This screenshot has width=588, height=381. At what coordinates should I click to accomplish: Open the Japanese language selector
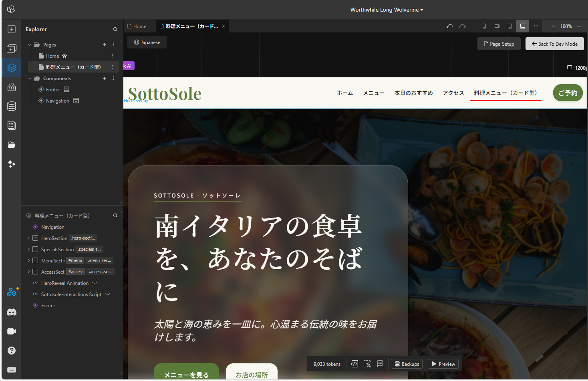(x=147, y=42)
